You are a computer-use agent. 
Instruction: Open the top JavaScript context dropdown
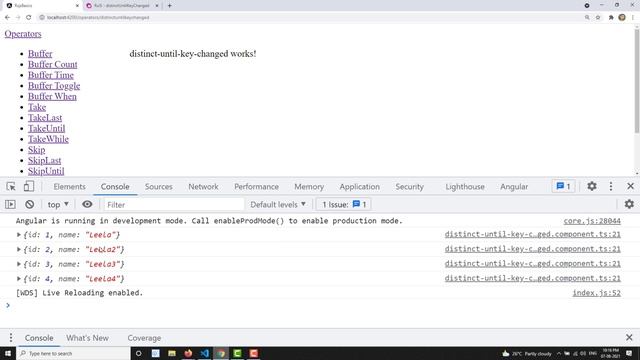[58, 204]
